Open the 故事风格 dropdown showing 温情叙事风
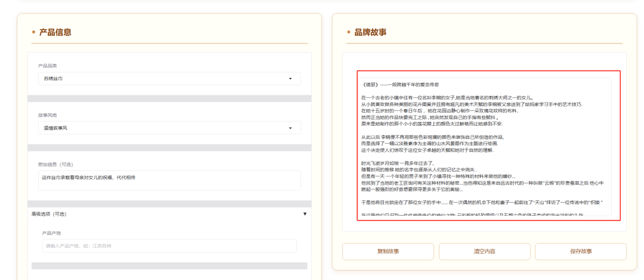Image resolution: width=644 pixels, height=280 pixels. click(x=169, y=127)
